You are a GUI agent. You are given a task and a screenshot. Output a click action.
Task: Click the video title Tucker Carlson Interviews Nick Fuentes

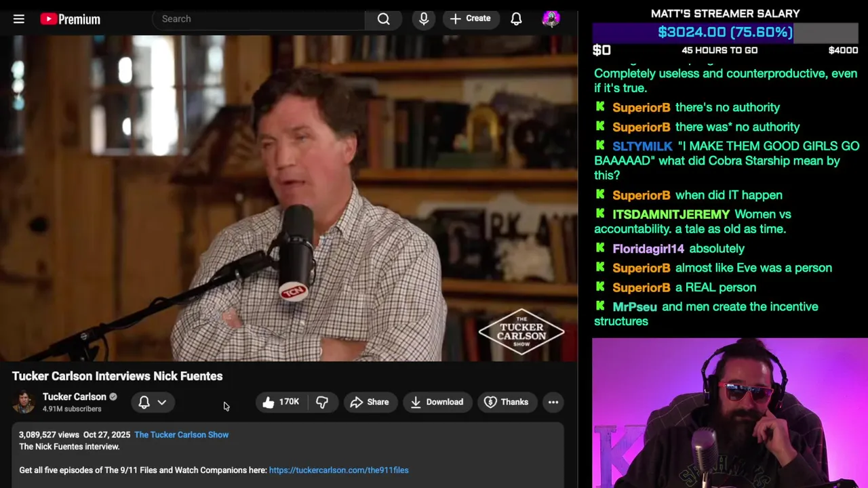(117, 376)
